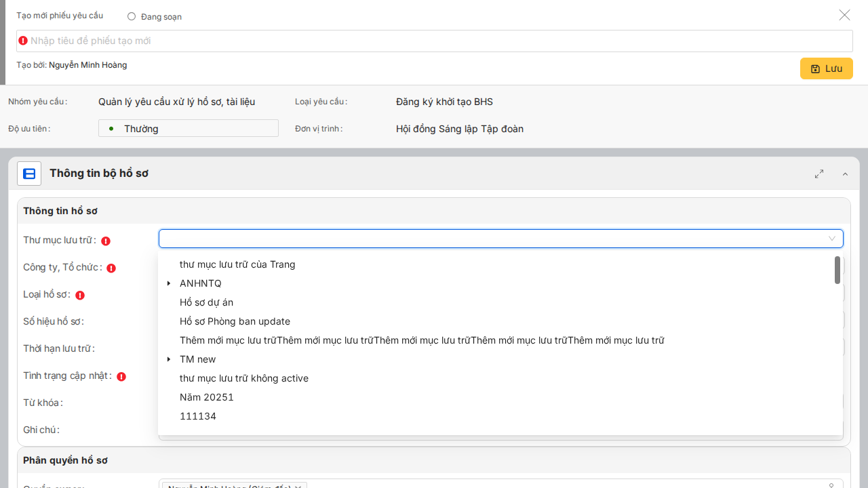This screenshot has width=868, height=488.
Task: Open the Thường priority dropdown
Action: pos(188,128)
